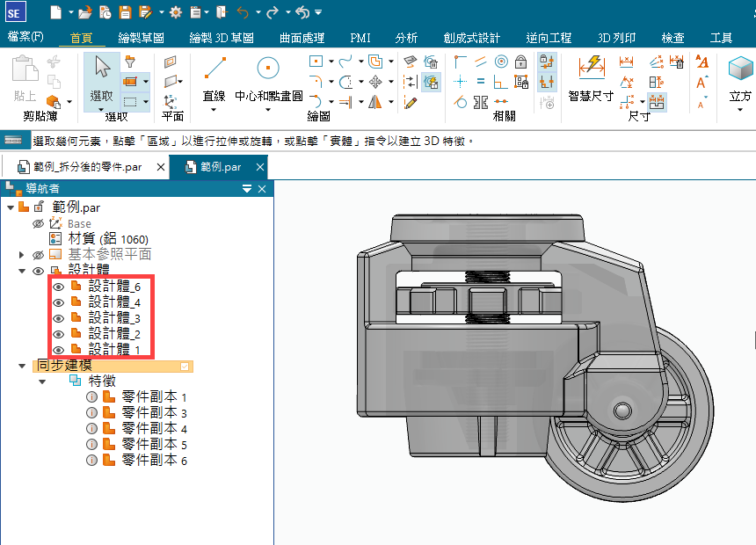Viewport: 756px width, 545px height.
Task: Open the dropdown arrow under 直線
Action: (x=214, y=110)
